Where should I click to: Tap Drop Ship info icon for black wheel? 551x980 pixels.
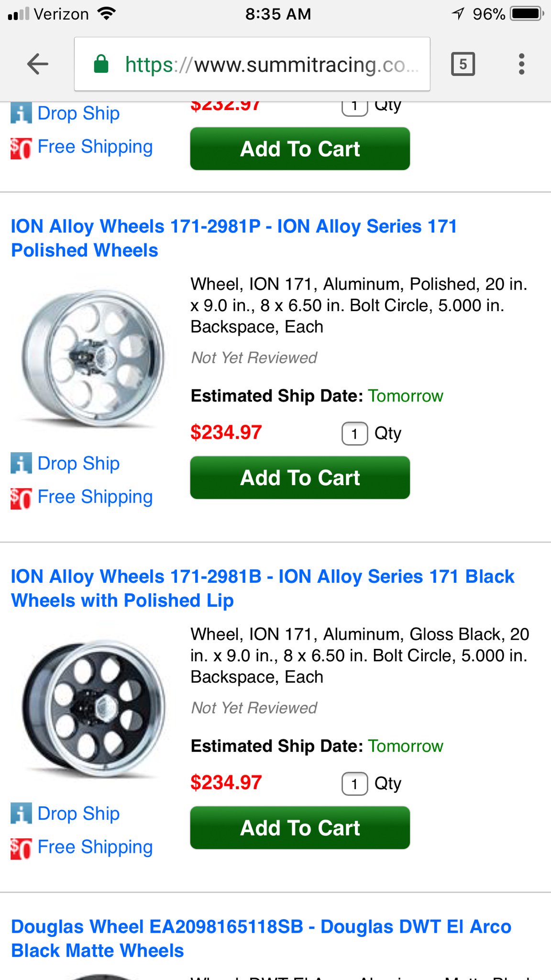click(x=21, y=813)
